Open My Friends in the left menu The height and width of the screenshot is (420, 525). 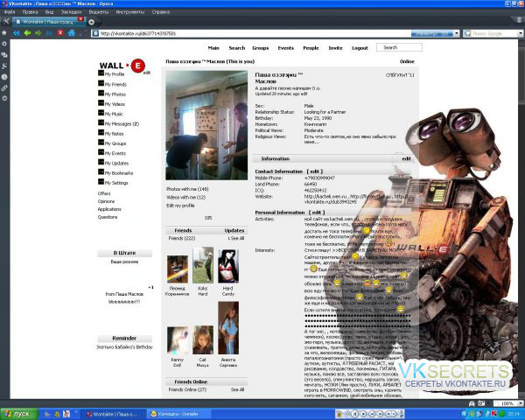click(x=115, y=84)
